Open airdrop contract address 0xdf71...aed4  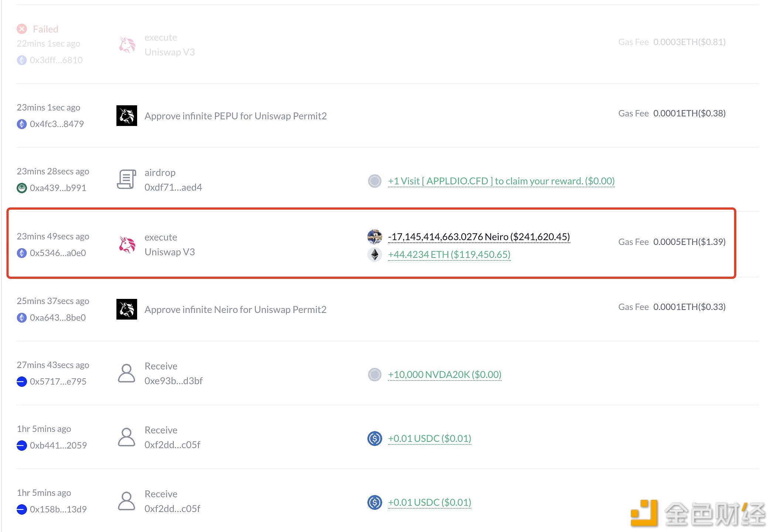click(173, 187)
